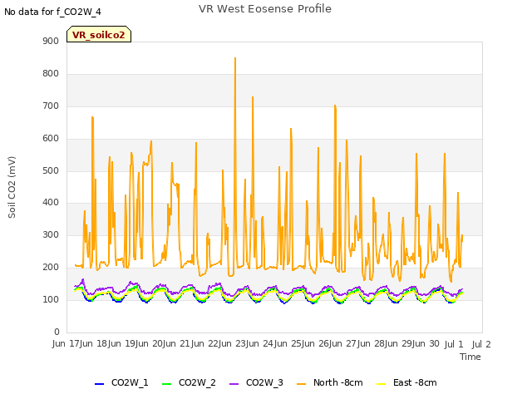Click the orange peak near 730 mV on Jun 23
This screenshot has width=532, height=399.
coord(253,98)
